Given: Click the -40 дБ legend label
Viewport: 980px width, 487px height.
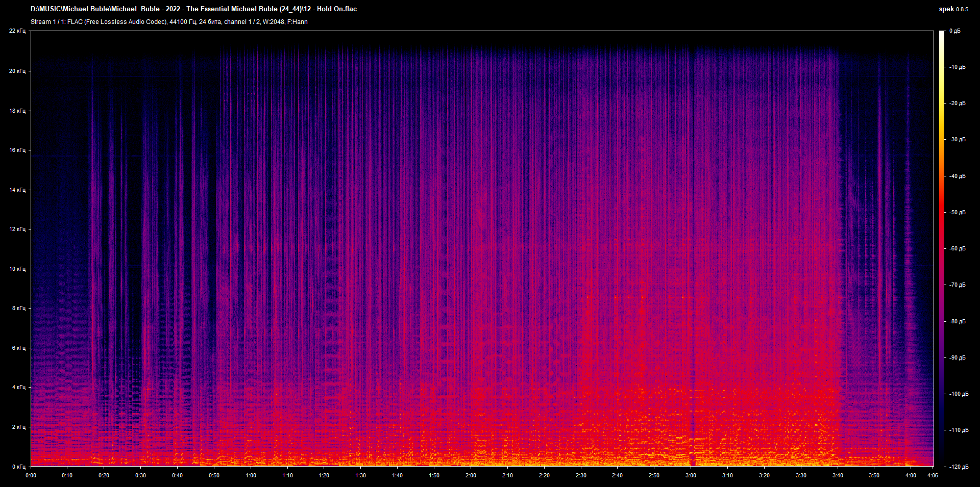Looking at the screenshot, I should click(957, 176).
